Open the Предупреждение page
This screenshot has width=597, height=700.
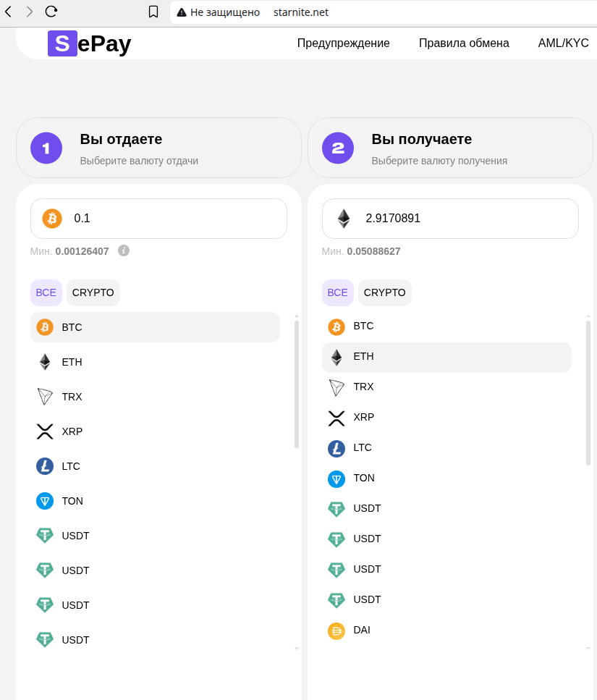343,43
